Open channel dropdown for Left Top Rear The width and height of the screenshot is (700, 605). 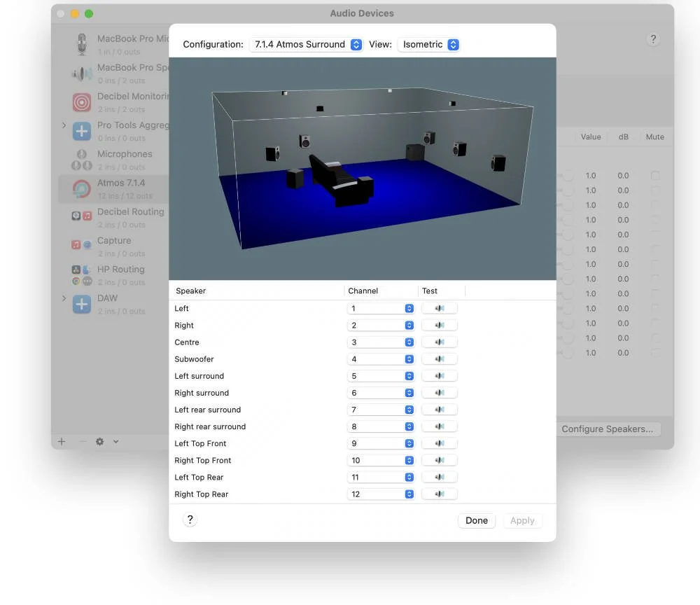pos(381,478)
